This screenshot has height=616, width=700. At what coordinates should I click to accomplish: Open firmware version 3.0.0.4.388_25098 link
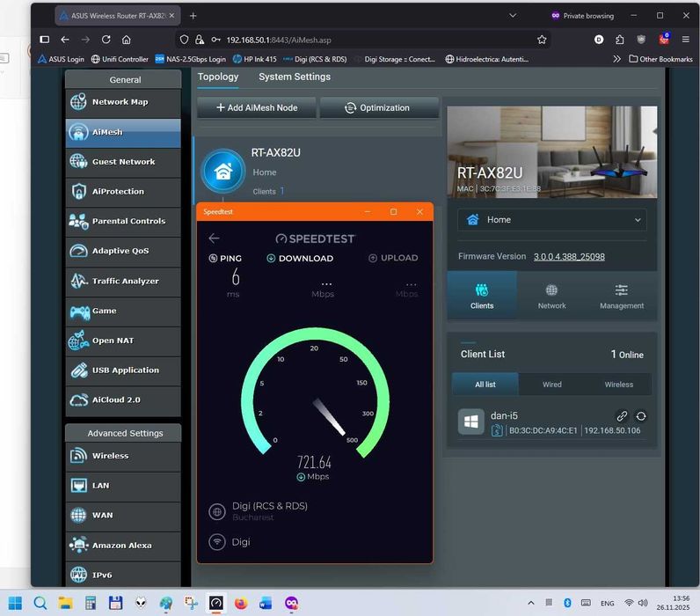(x=568, y=257)
